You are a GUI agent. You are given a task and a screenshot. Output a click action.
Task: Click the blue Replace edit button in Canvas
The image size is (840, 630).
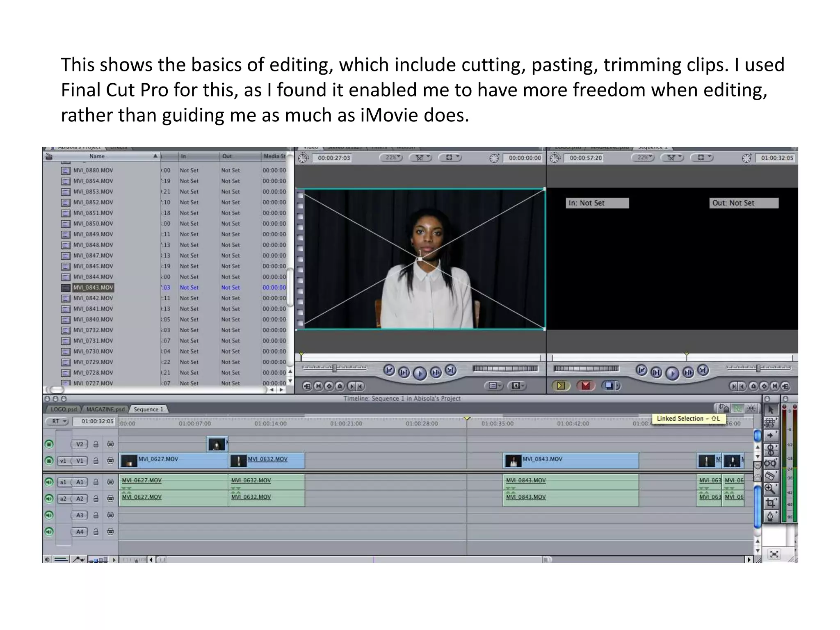pos(611,386)
